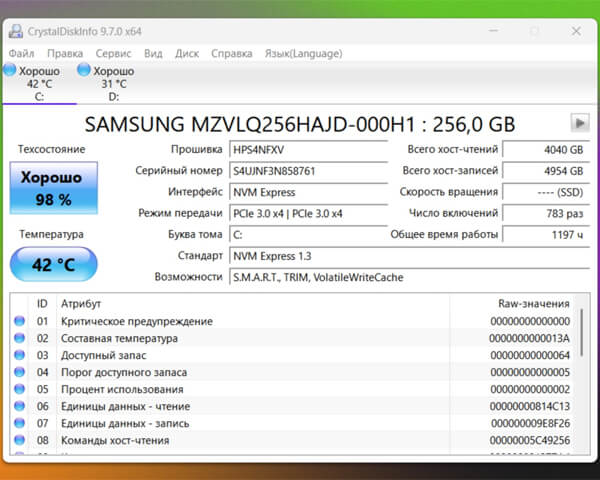Click raw value 0000000000064
The image size is (600, 480).
pos(530,355)
